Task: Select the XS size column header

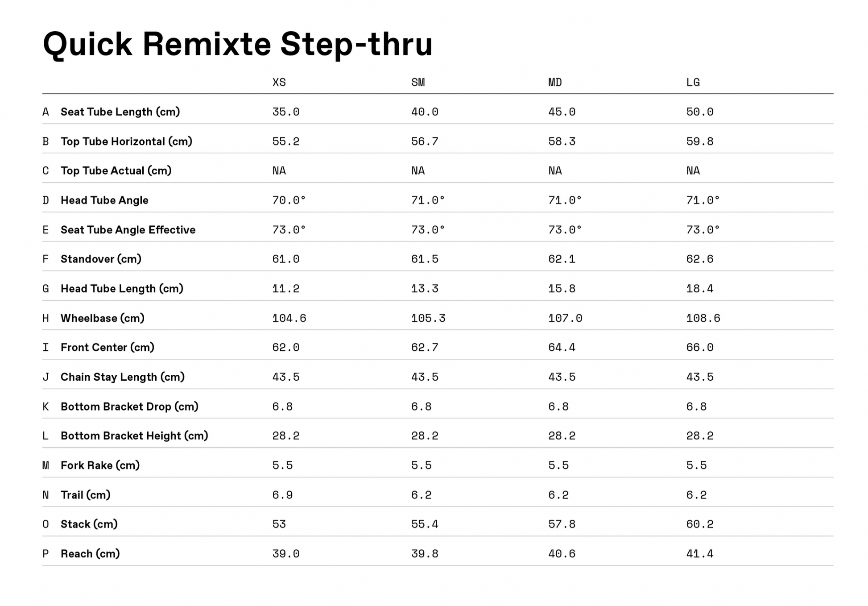Action: [x=279, y=83]
